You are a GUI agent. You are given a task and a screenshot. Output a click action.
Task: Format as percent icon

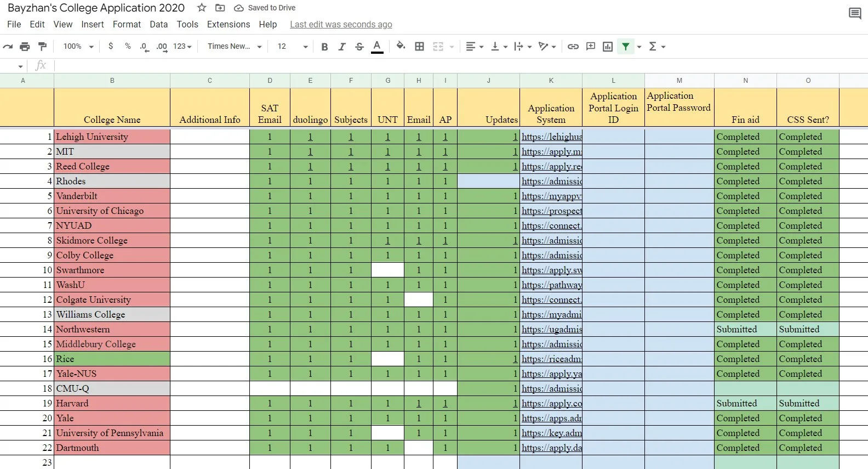tap(128, 47)
